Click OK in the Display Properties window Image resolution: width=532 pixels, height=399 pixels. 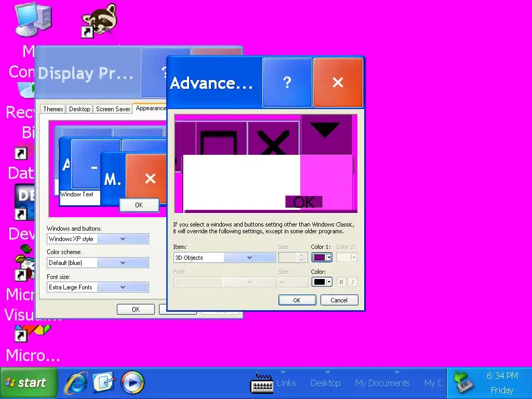(x=136, y=310)
